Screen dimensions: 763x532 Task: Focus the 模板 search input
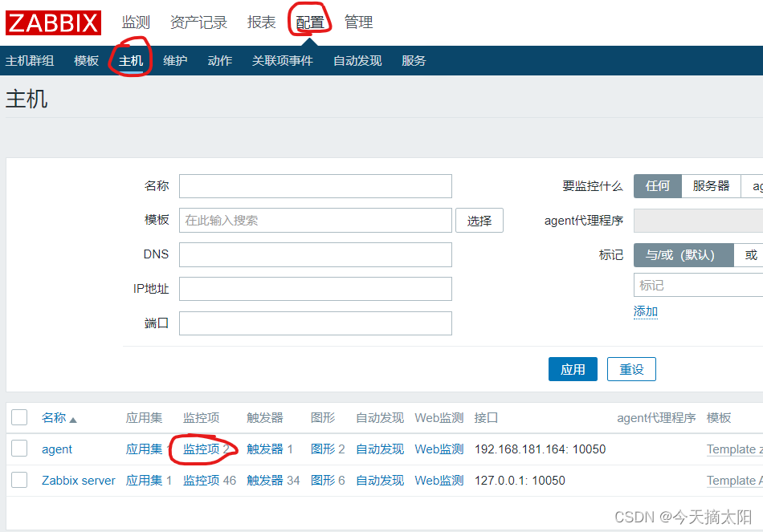click(316, 221)
